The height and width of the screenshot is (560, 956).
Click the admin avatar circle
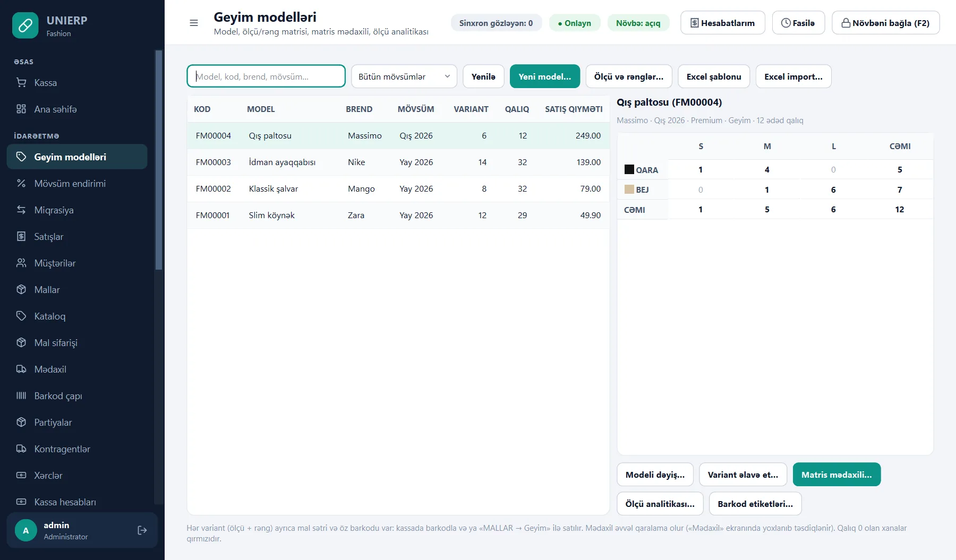[26, 530]
